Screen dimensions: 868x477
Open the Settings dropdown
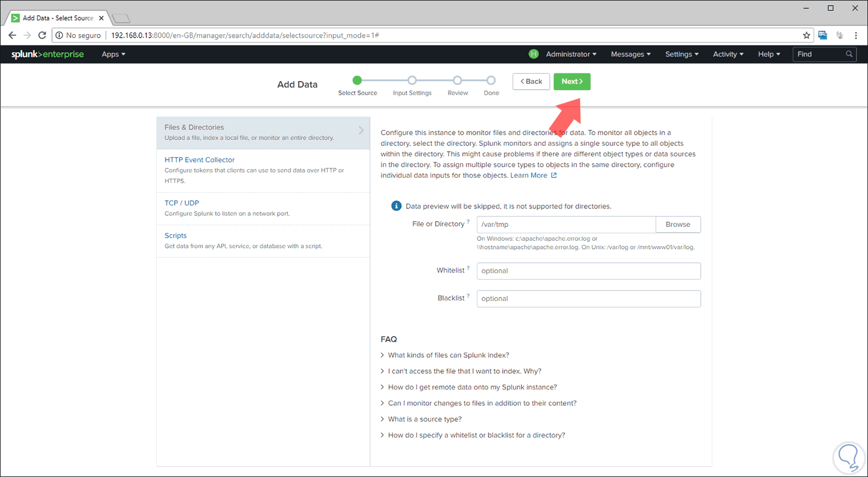click(x=682, y=54)
